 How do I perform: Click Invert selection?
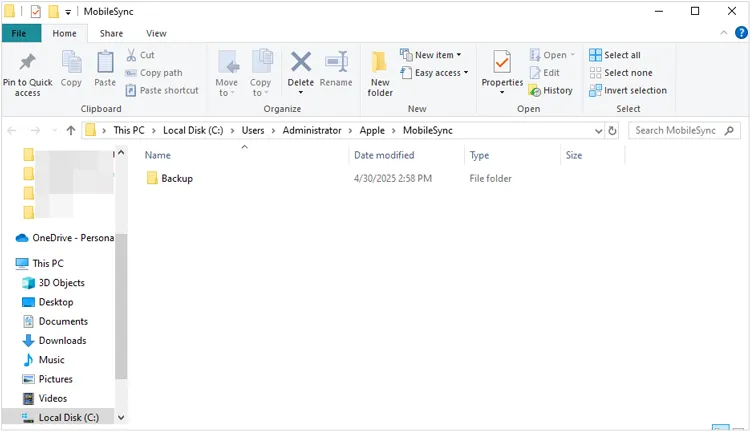pyautogui.click(x=628, y=90)
